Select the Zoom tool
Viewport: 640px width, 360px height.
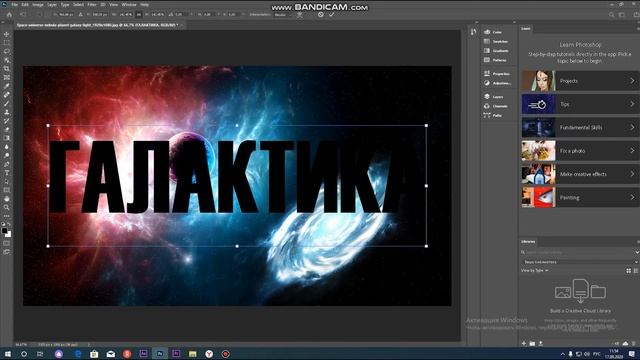7,207
